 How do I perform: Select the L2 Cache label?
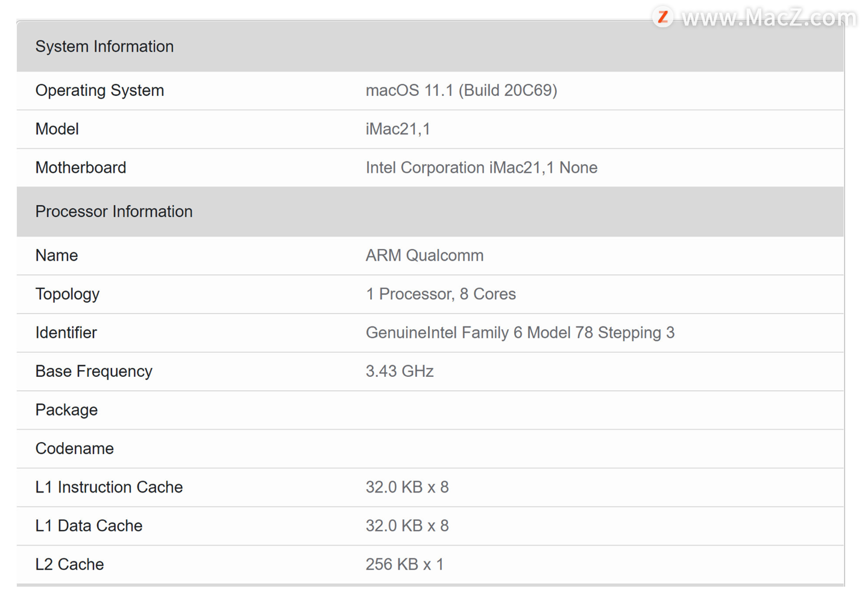(70, 564)
